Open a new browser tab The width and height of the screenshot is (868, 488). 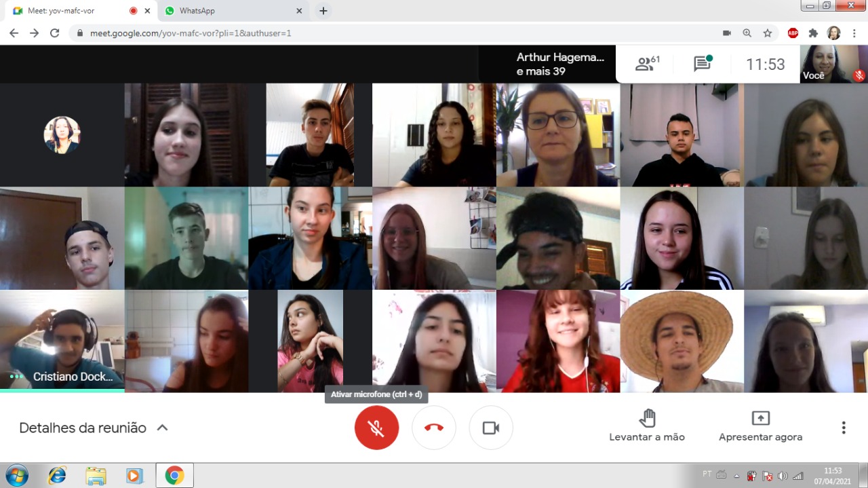[323, 11]
